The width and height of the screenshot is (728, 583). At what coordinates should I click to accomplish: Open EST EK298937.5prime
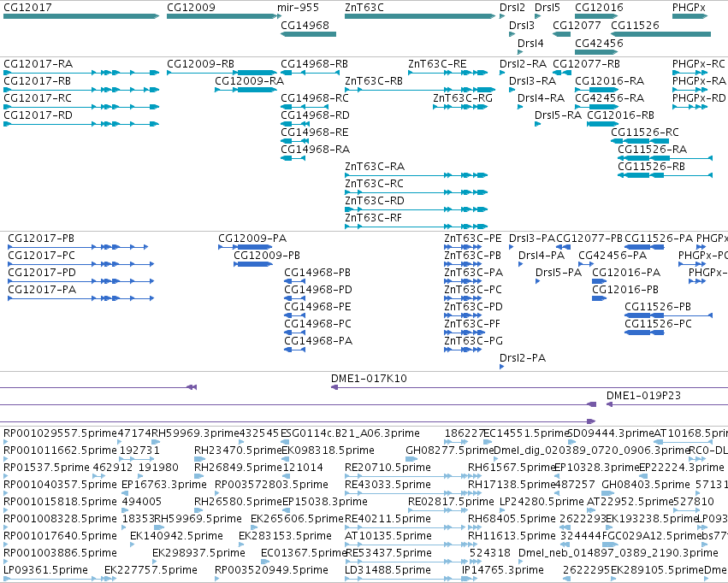tap(155, 562)
